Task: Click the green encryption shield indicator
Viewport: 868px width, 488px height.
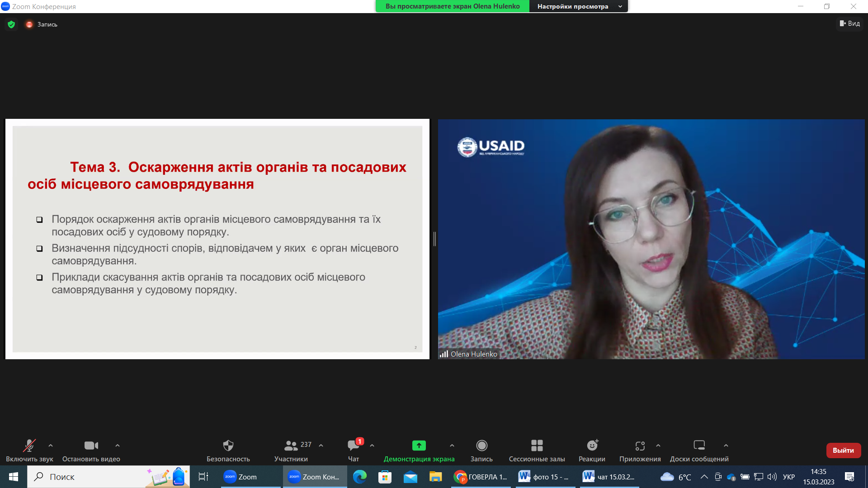Action: coord(11,24)
